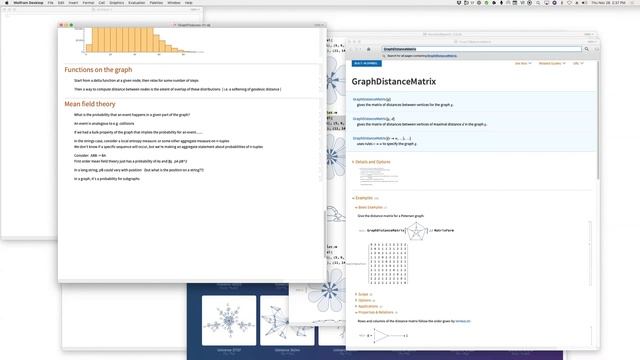Screen dimensions: 640x360
Task: Go back in documentation browser
Action: coord(351,49)
